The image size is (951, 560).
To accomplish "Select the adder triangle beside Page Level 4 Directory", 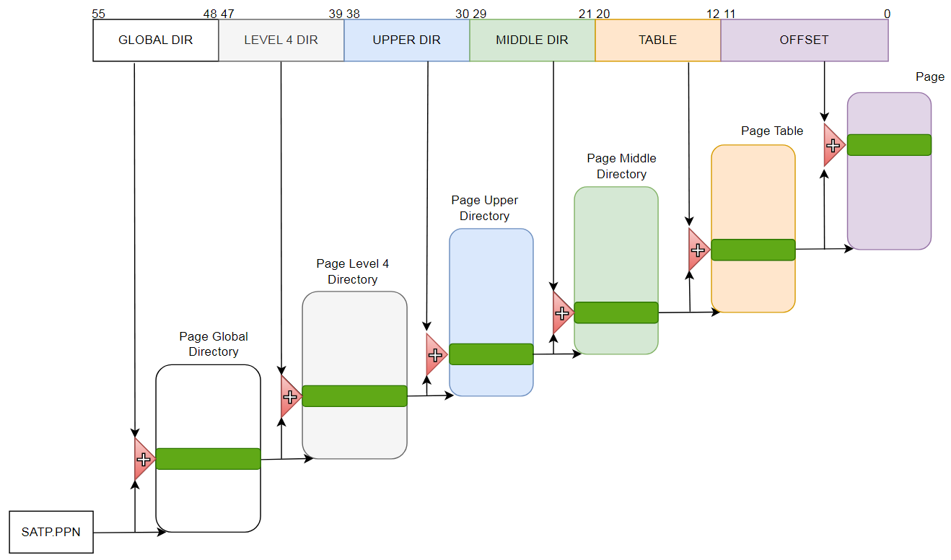I will 291,396.
